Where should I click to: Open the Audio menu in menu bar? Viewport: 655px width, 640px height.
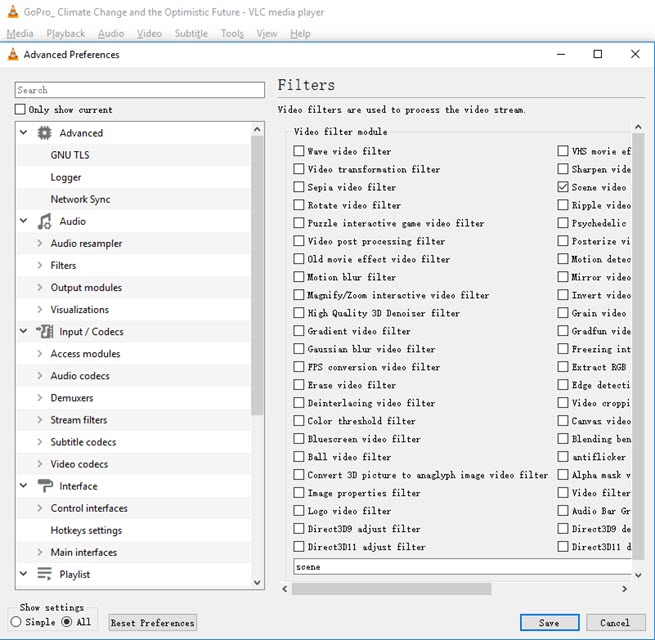pos(111,33)
